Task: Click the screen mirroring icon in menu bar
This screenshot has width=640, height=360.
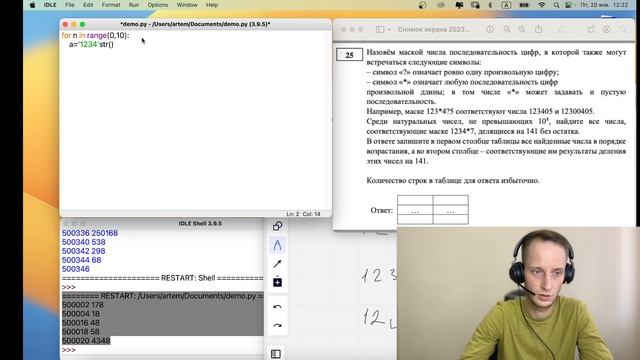Action: pyautogui.click(x=475, y=5)
